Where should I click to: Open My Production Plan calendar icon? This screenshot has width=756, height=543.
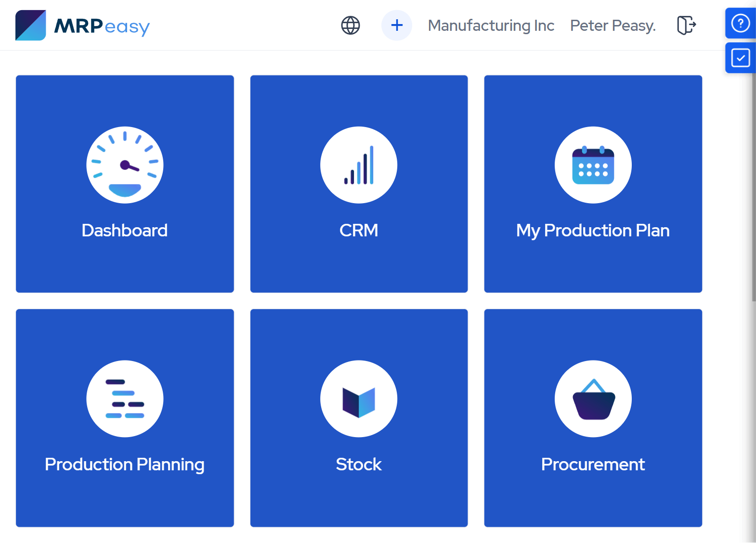coord(593,165)
